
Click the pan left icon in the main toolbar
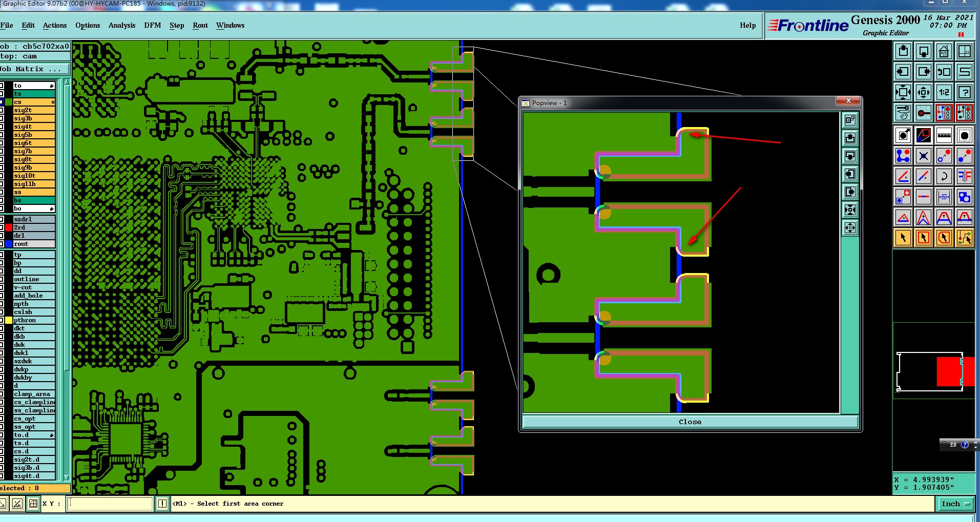coord(903,72)
